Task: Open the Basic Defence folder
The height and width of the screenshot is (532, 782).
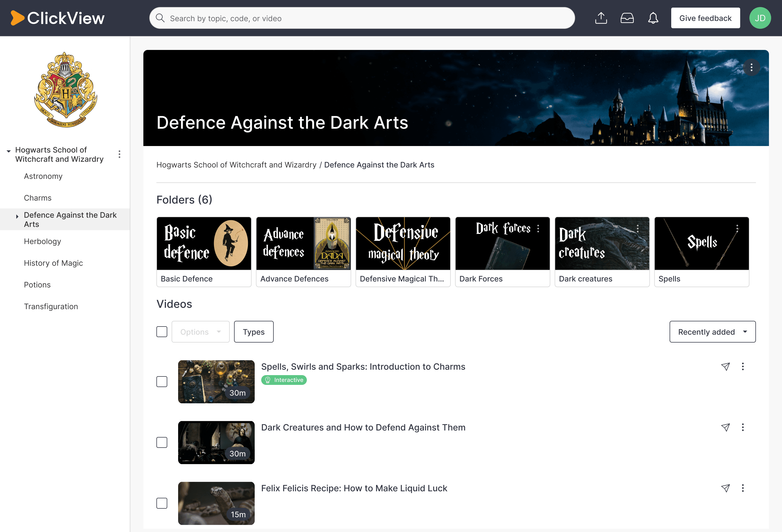Action: pos(204,252)
